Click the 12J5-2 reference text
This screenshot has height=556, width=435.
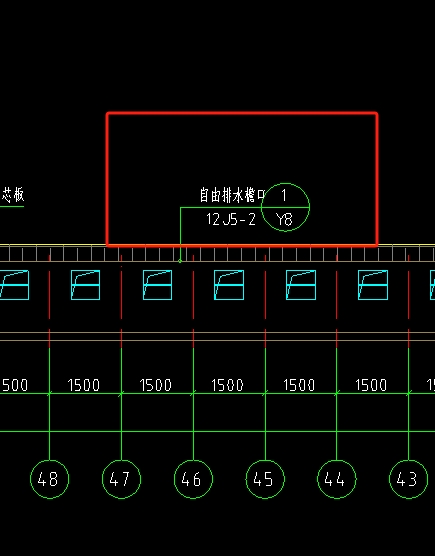coord(231,219)
